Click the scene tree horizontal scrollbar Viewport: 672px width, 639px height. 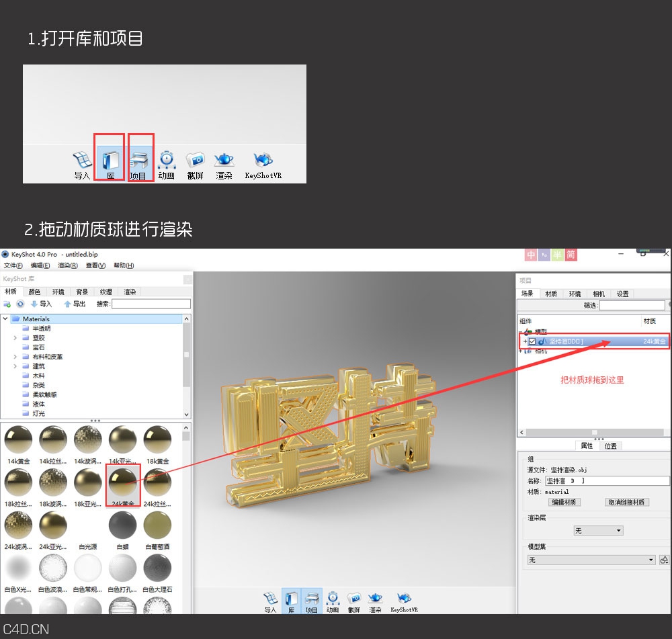point(594,433)
